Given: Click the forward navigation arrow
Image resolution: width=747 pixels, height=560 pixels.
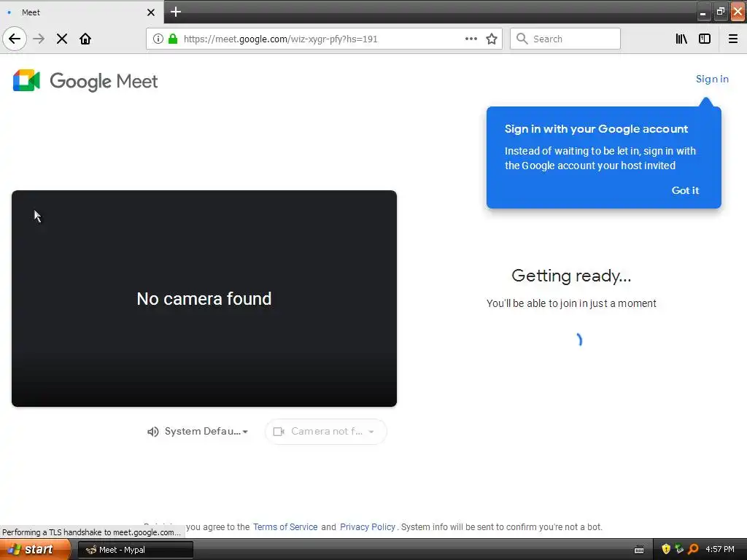Looking at the screenshot, I should [39, 39].
